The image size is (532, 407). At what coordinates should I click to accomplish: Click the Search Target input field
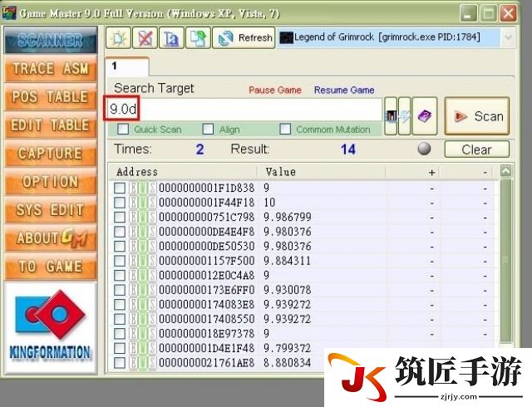(x=244, y=109)
